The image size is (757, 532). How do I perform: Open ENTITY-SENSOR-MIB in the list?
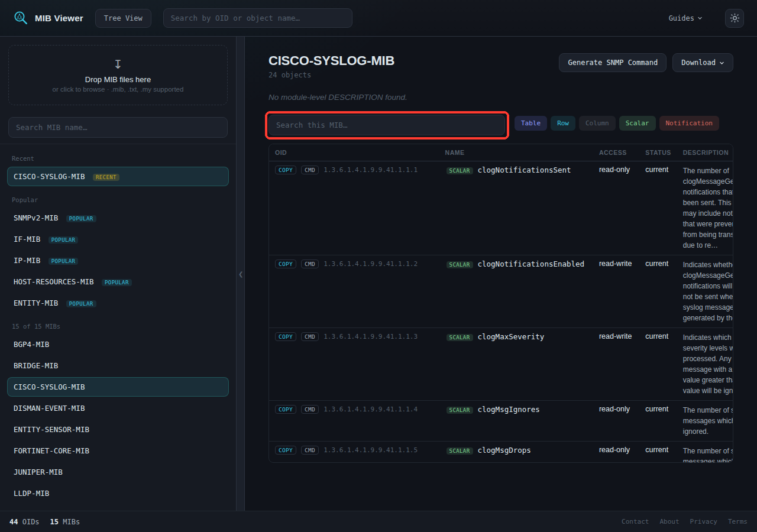pyautogui.click(x=118, y=430)
